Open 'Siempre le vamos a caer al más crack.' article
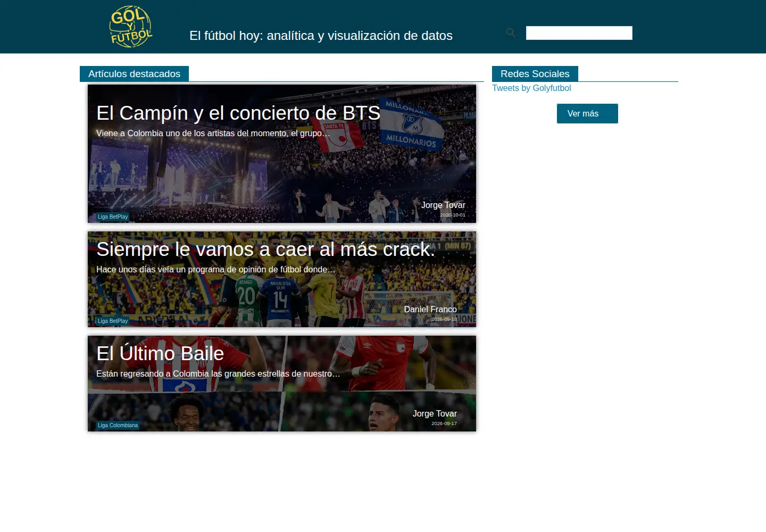766x532 pixels. [x=265, y=250]
